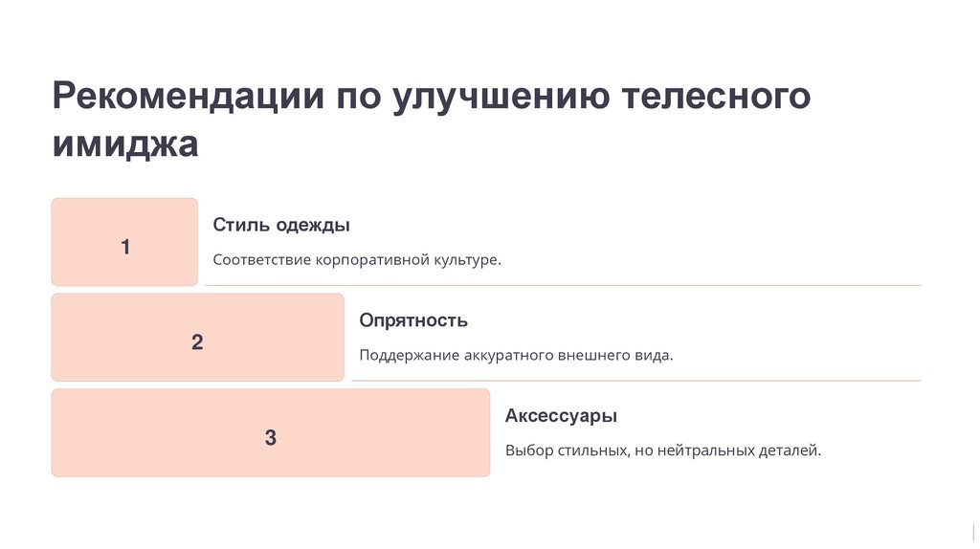Select the "Опрятность" heading
The image size is (980, 549).
[x=413, y=321]
